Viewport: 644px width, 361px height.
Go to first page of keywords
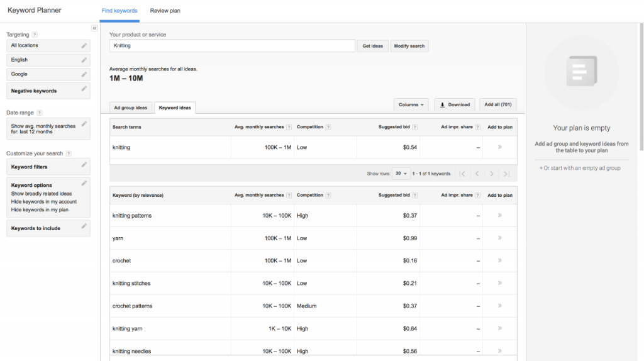[x=462, y=174]
